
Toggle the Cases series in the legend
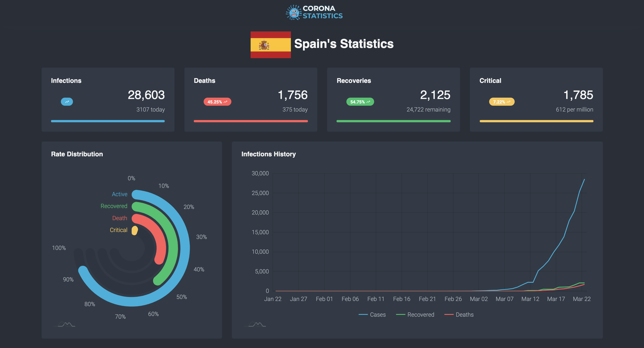372,314
